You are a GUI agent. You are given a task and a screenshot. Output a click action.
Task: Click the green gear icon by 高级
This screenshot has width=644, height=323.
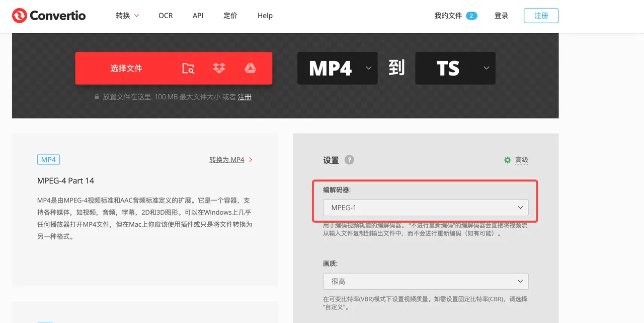pos(508,160)
